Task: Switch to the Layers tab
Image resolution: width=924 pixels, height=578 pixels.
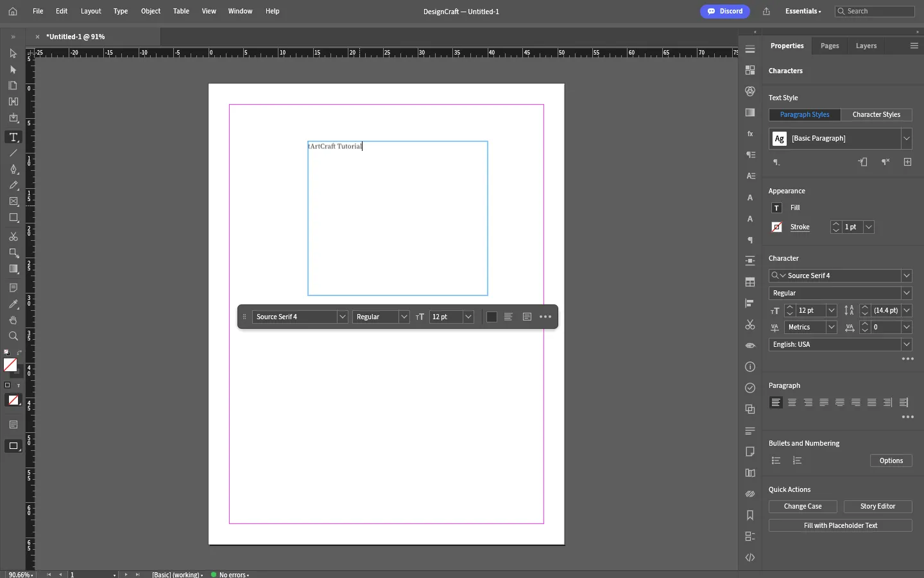Action: pyautogui.click(x=867, y=46)
